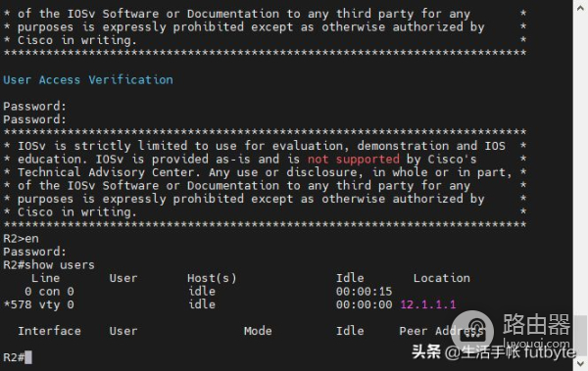Click the scrollbar up arrow
The image size is (588, 371).
tap(580, 7)
